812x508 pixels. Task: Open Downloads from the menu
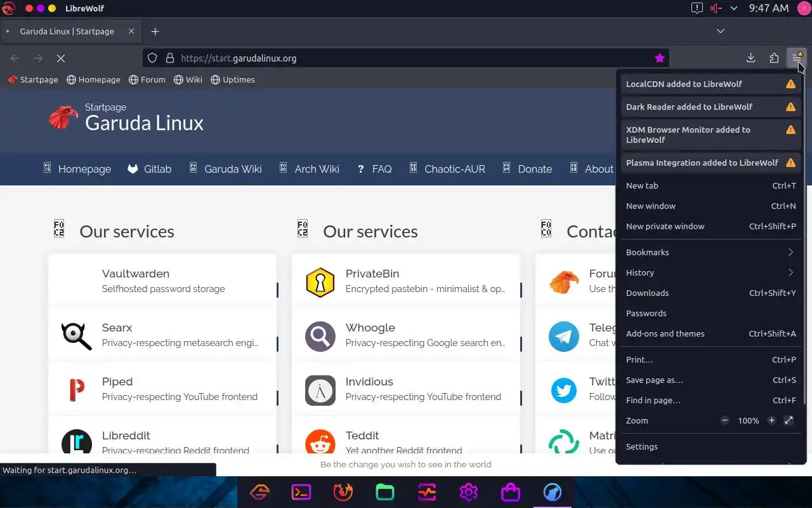coord(710,293)
